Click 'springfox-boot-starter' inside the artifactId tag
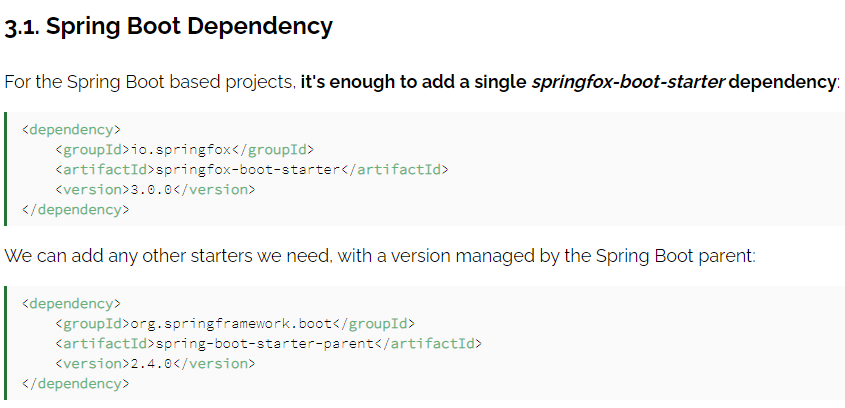This screenshot has width=845, height=408. [248, 169]
